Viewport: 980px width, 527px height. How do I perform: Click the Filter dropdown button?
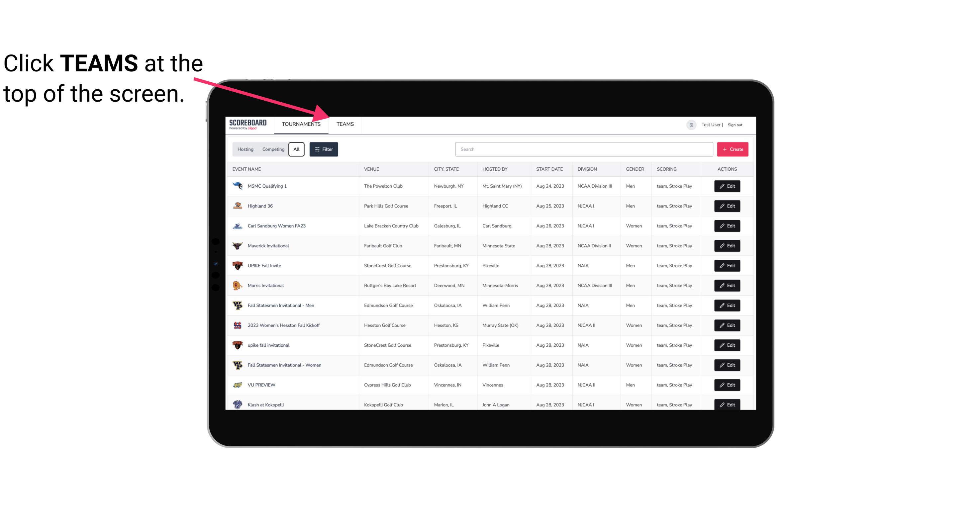(323, 149)
